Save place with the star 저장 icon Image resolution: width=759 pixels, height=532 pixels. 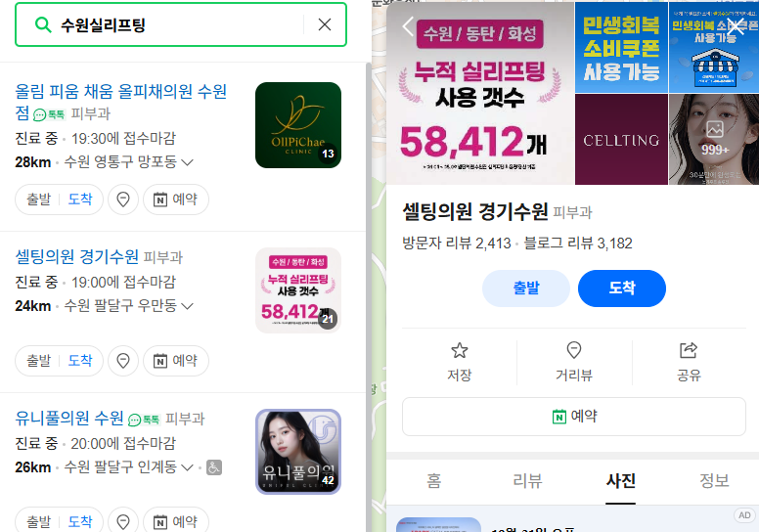coord(459,362)
